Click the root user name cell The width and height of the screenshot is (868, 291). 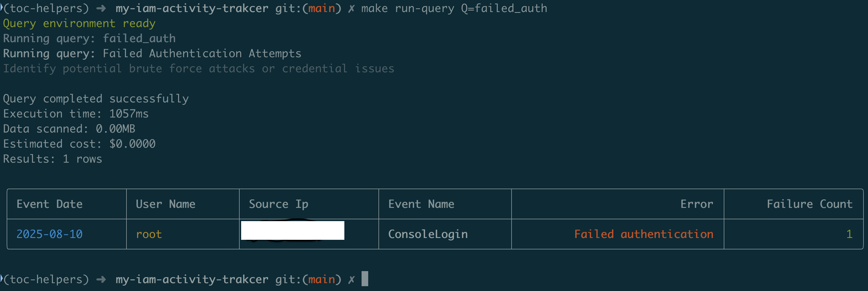pos(149,234)
